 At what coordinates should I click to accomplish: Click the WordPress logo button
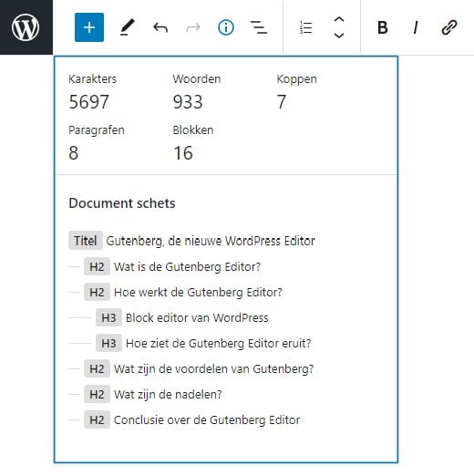(26, 27)
